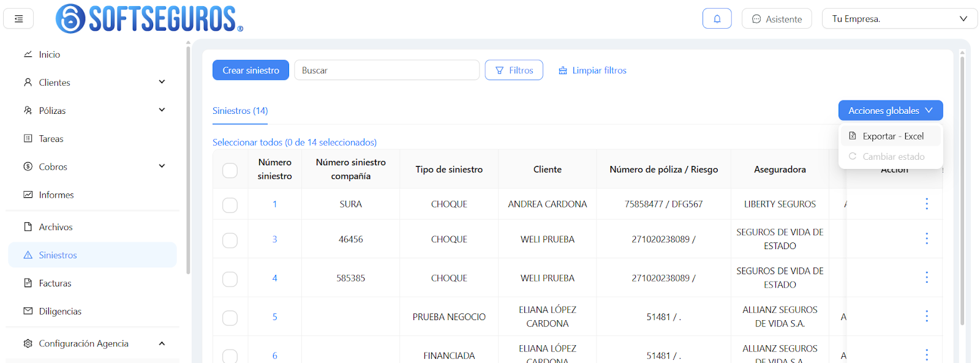Screen dimensions: 980x363
Task: Expand the Clientes submenu chevron
Action: [162, 82]
